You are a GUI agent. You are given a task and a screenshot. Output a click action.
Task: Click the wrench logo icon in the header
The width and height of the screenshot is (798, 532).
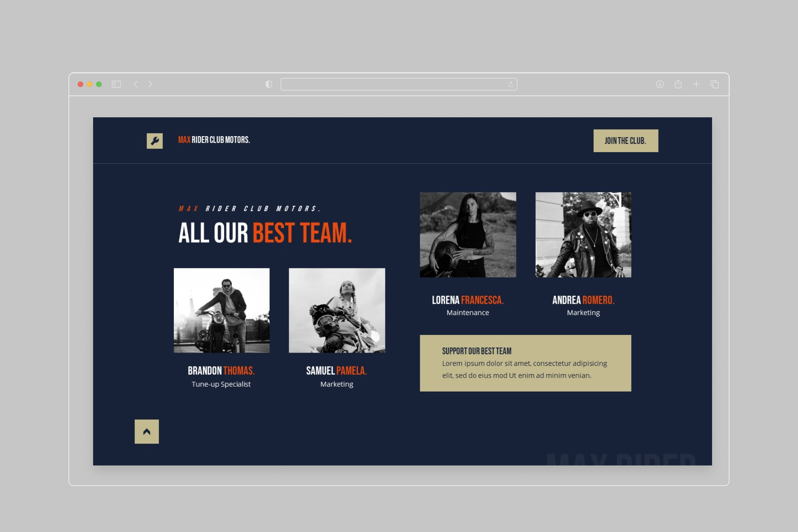click(154, 140)
